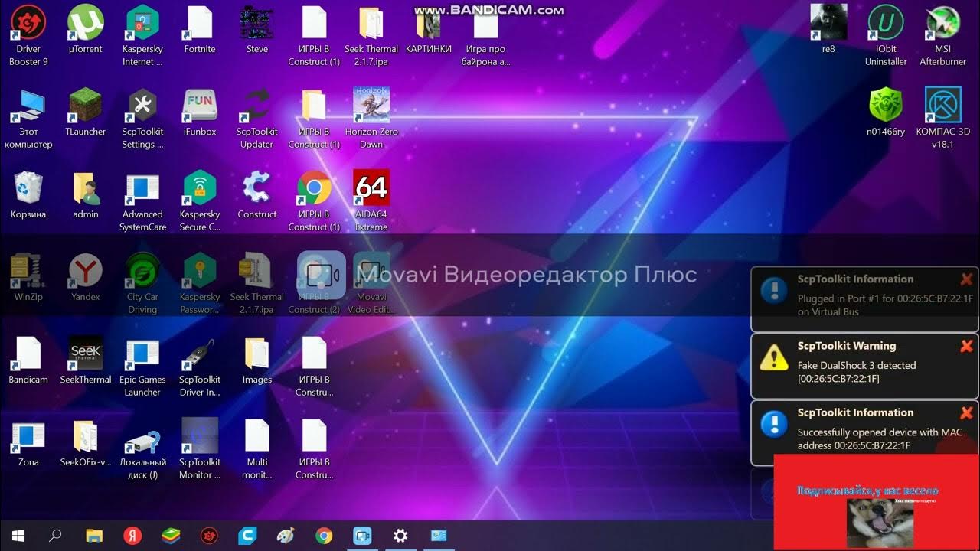This screenshot has height=551, width=980.
Task: Open the Driver Booster 9 desktop shortcut
Action: [x=28, y=23]
